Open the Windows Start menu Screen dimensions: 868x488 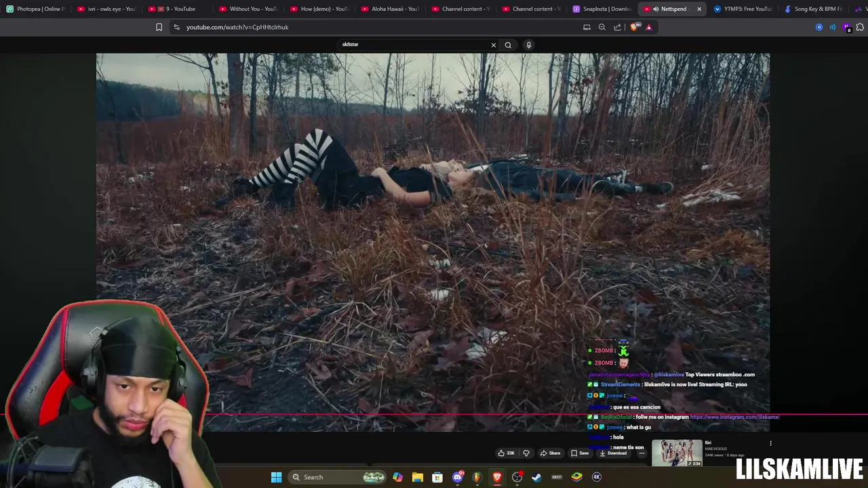(276, 477)
